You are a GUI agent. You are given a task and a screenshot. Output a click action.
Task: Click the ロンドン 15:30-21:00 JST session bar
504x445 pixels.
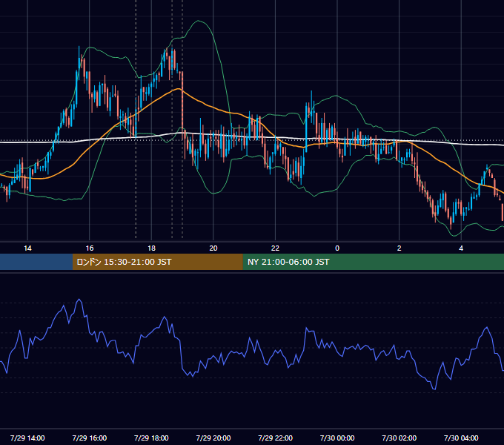click(x=157, y=262)
